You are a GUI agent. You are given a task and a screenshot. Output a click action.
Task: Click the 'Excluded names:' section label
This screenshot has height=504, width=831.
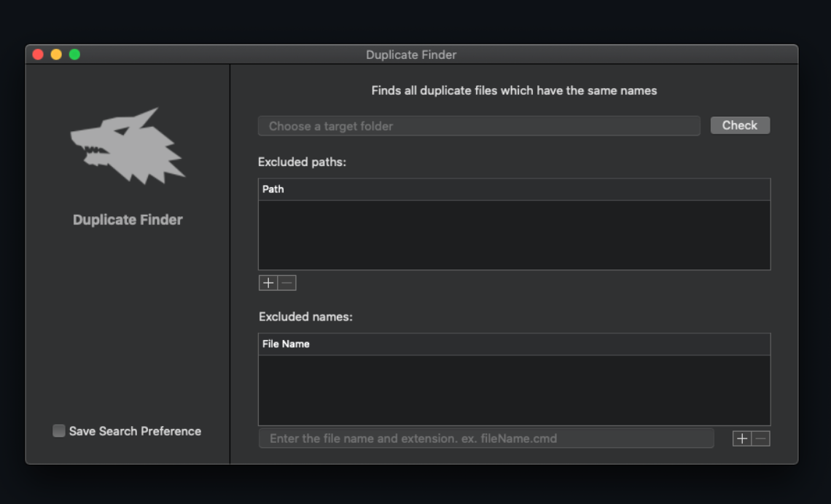click(x=305, y=317)
